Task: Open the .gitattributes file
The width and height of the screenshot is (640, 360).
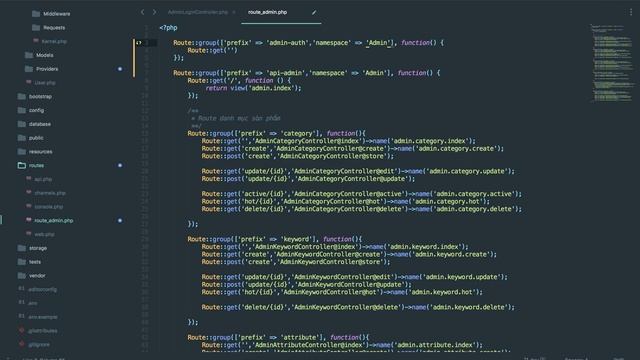Action: 43,331
